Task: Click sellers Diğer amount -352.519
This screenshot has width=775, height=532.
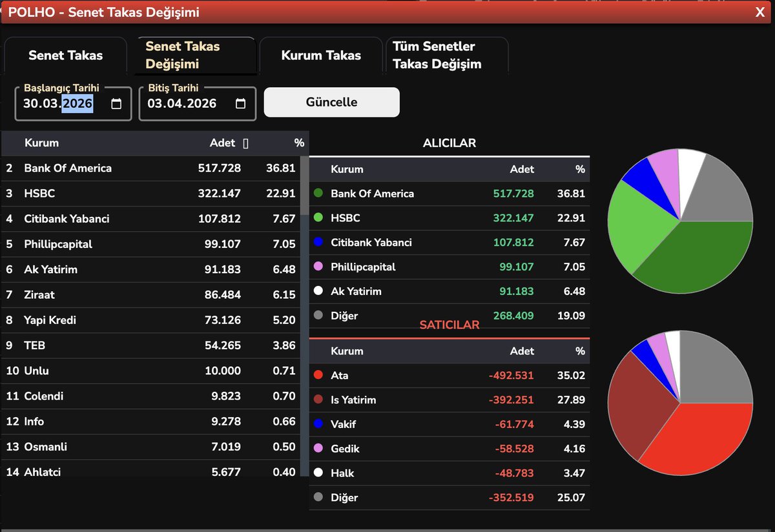Action: tap(512, 498)
